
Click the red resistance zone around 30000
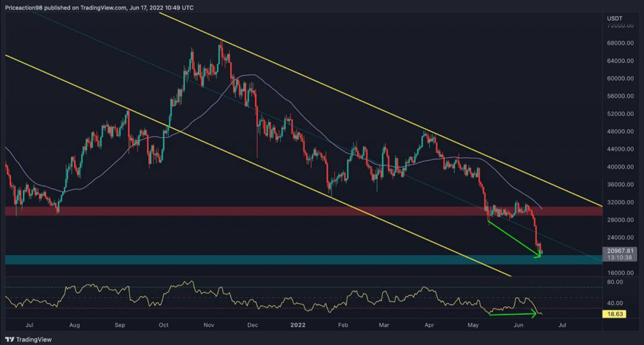coord(303,211)
